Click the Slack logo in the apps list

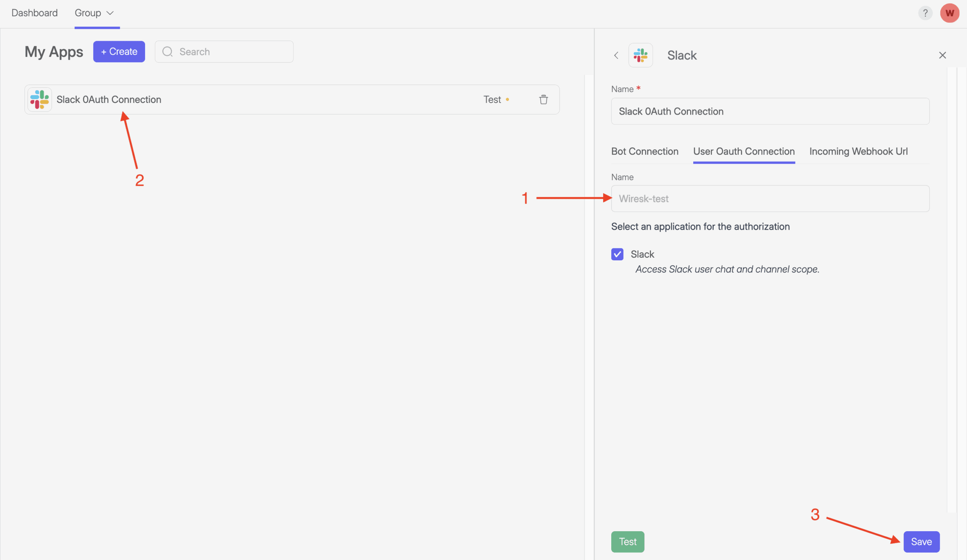tap(40, 99)
